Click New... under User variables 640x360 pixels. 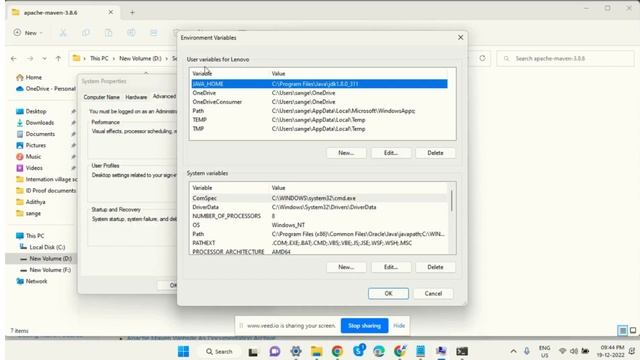[x=346, y=153]
